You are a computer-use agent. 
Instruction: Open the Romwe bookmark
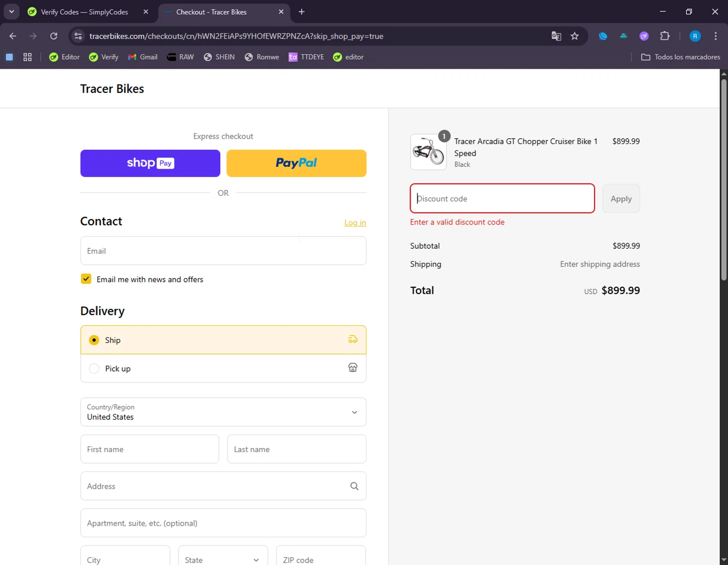pos(262,57)
